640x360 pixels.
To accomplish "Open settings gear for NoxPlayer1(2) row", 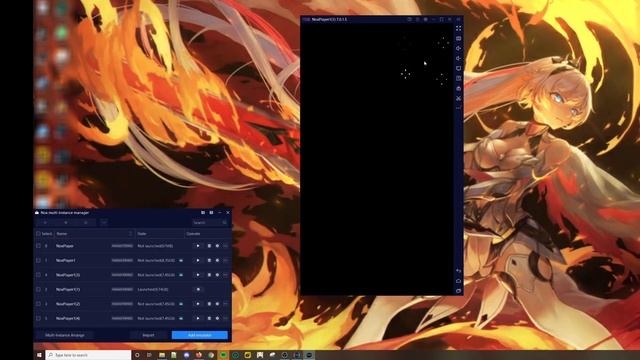I will pos(217,304).
